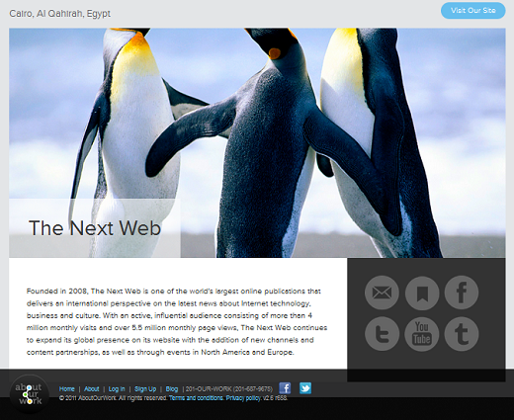
Task: Open the Sign Up link
Action: pos(145,389)
